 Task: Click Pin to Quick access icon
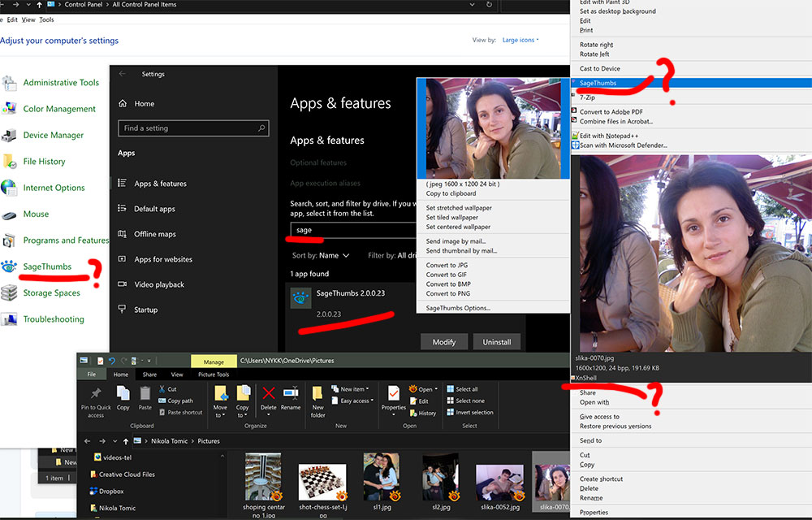[x=96, y=394]
